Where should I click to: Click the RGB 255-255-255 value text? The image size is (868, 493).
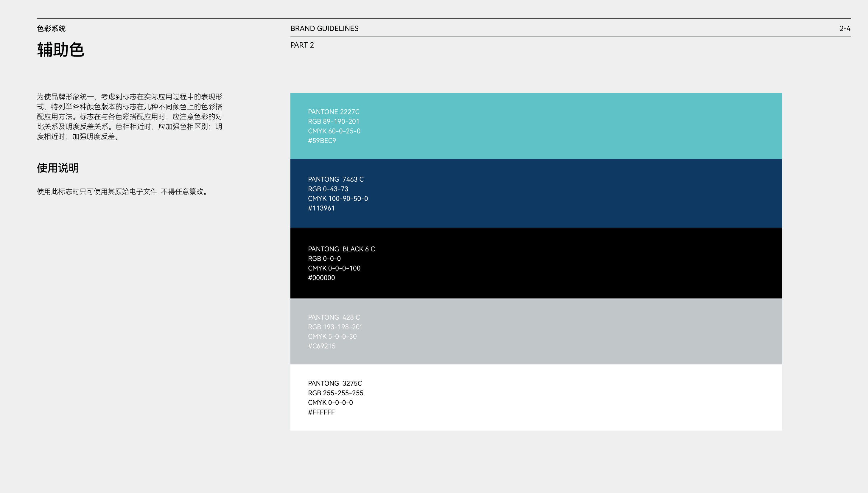click(x=335, y=393)
